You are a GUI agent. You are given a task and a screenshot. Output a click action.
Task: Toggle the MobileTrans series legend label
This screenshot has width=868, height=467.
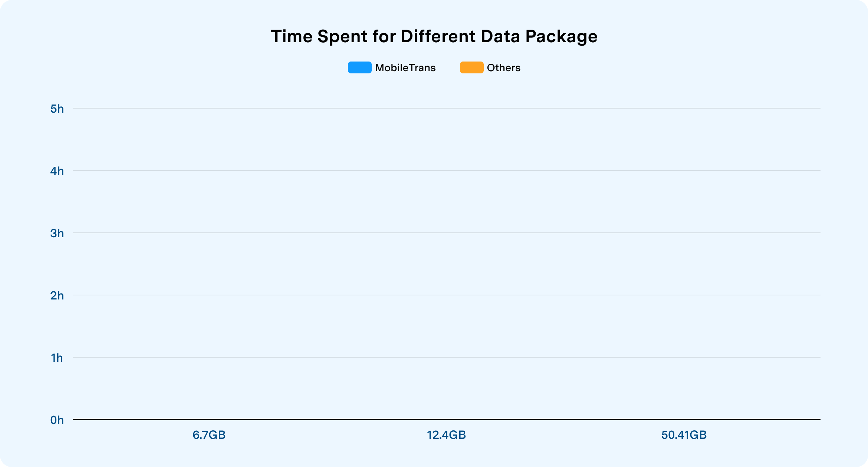pos(405,68)
